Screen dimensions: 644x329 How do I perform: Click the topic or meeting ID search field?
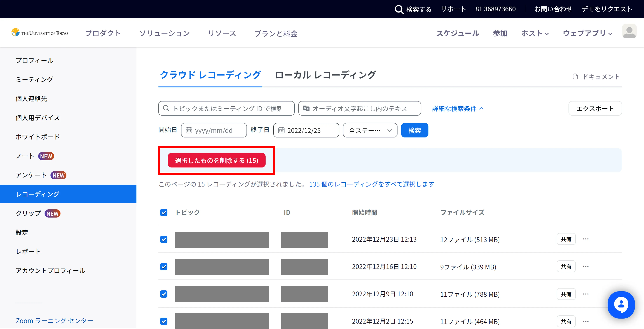[226, 109]
